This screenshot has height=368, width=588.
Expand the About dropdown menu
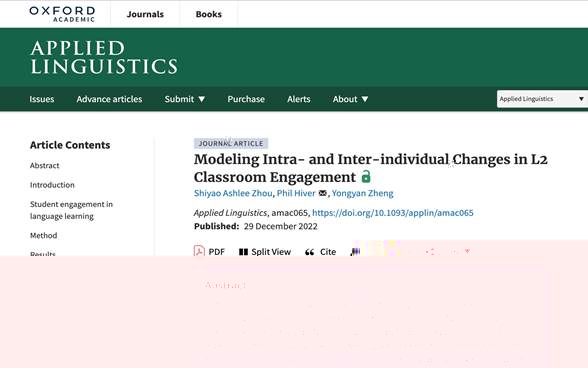350,99
